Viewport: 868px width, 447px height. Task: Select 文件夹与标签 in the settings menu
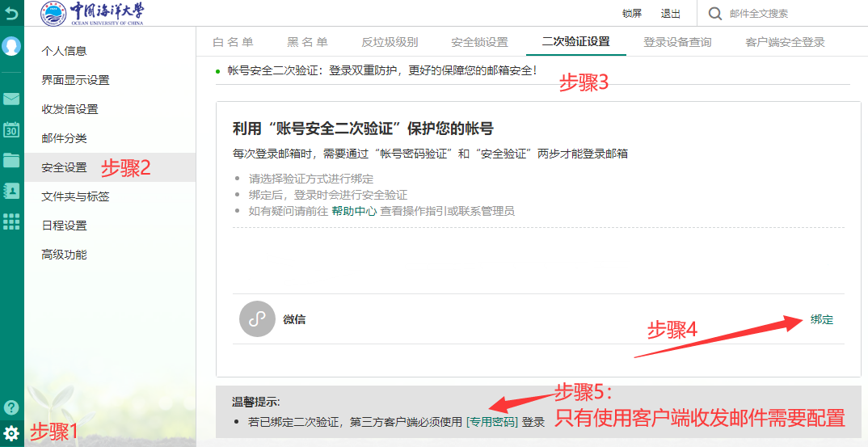(x=75, y=196)
